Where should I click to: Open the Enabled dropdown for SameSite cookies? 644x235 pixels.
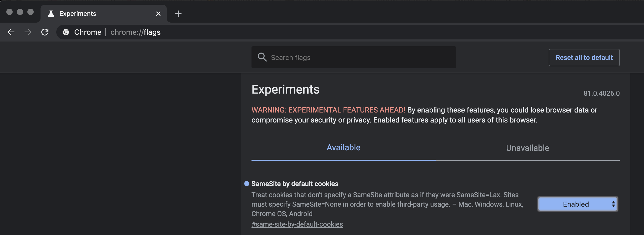click(577, 204)
